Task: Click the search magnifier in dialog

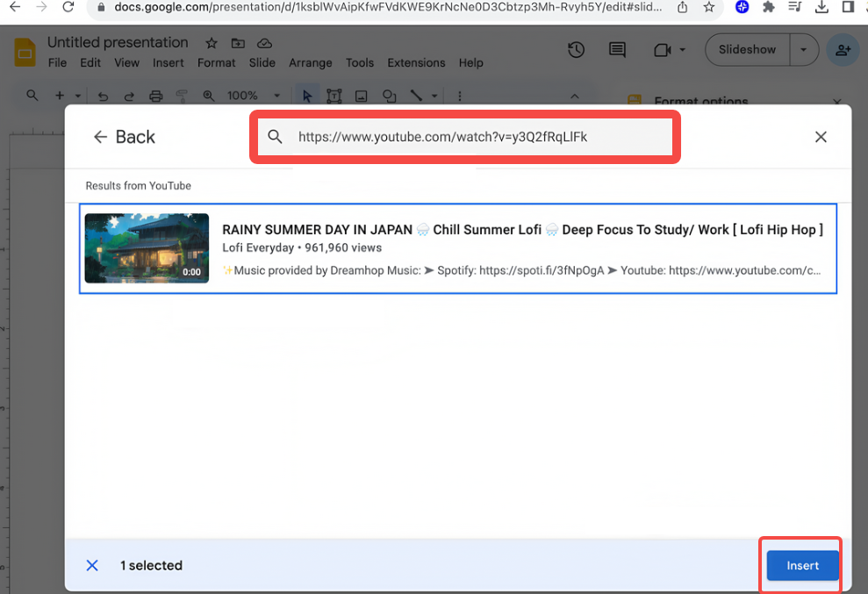Action: pos(275,136)
